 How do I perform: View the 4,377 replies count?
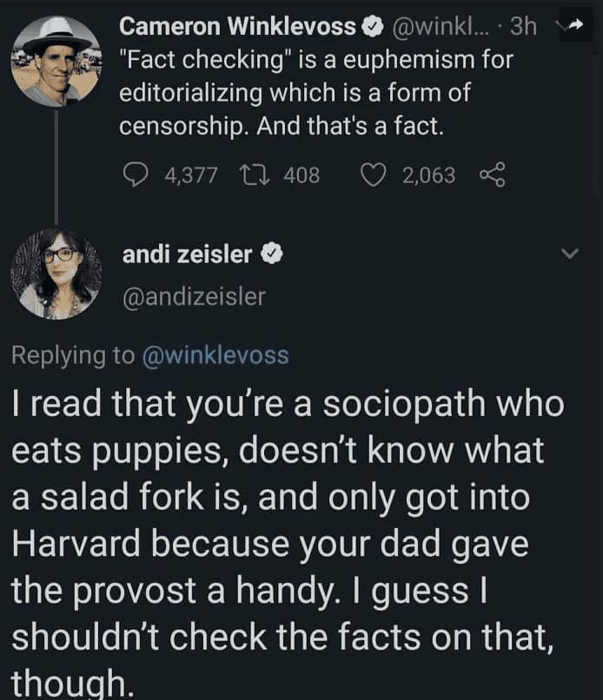[x=189, y=175]
